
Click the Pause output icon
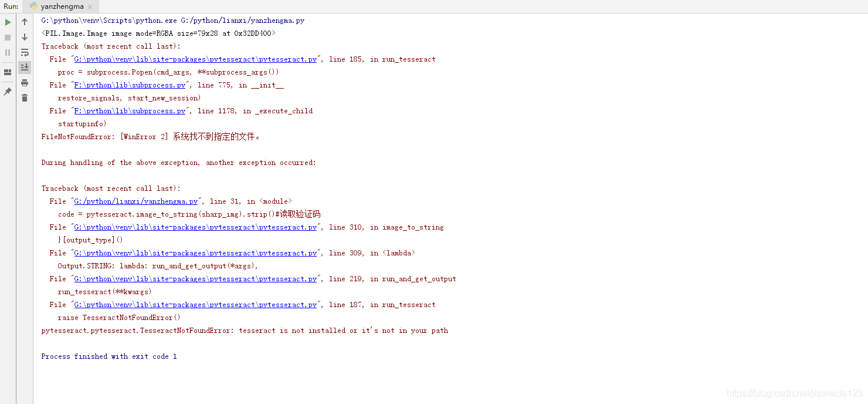pyautogui.click(x=8, y=52)
